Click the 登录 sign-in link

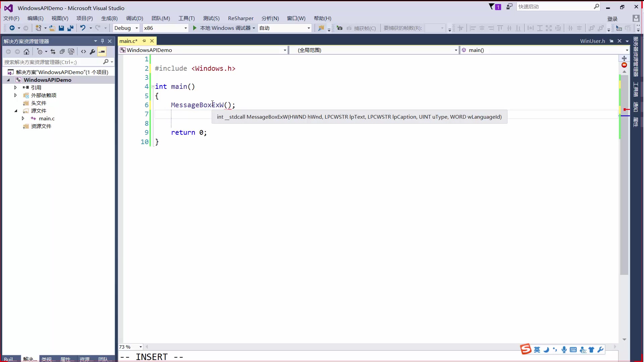612,19
